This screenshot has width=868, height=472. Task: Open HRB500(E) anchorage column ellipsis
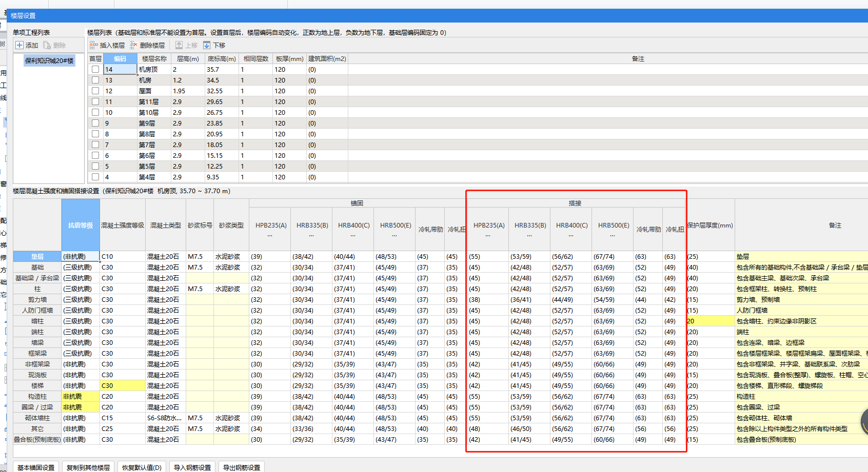(x=394, y=236)
